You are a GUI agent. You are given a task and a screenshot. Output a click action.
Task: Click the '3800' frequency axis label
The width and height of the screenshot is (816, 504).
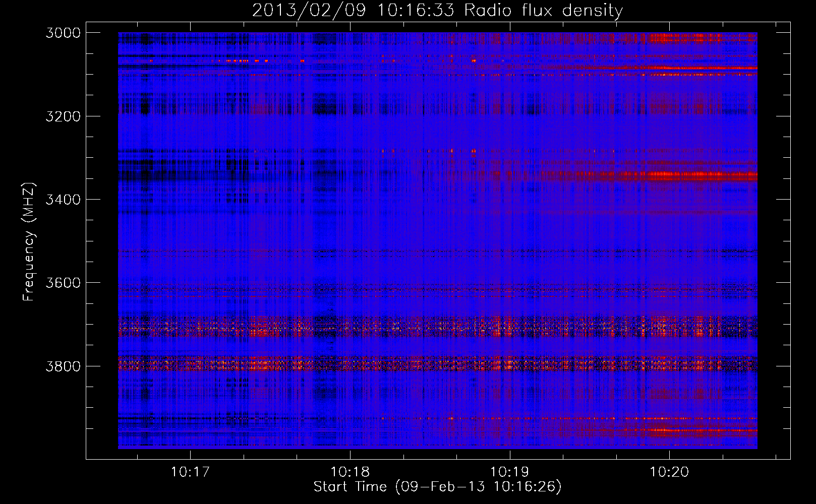pyautogui.click(x=63, y=366)
